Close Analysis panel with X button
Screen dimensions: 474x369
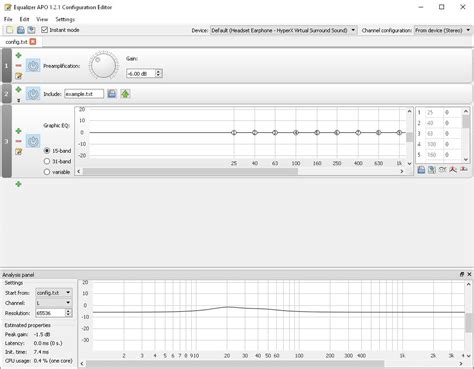(469, 274)
